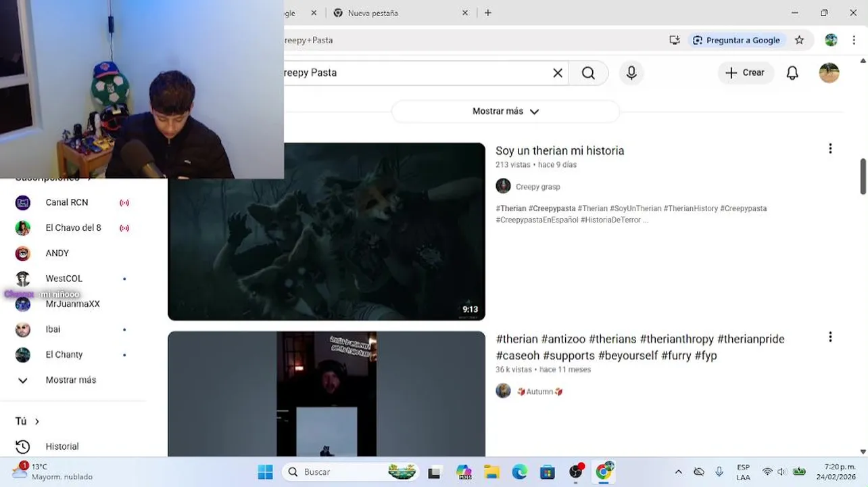This screenshot has width=868, height=487.
Task: Open options for Soy un therian video
Action: (830, 149)
